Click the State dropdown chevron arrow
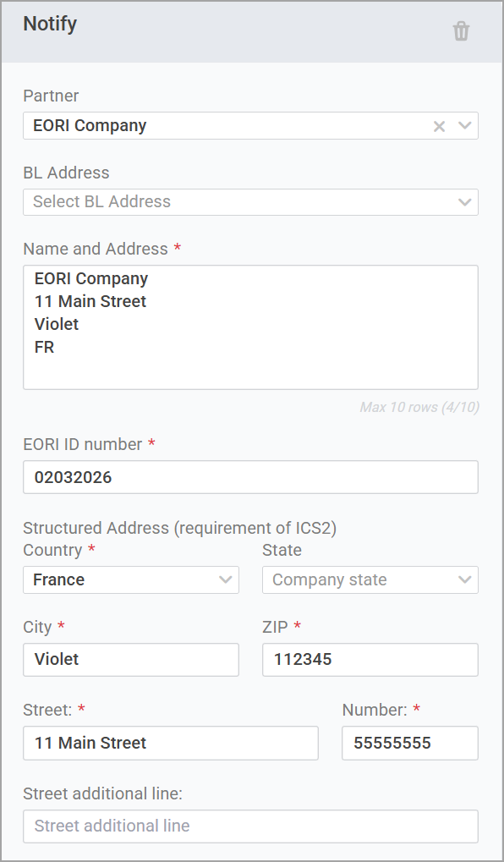 click(x=465, y=579)
